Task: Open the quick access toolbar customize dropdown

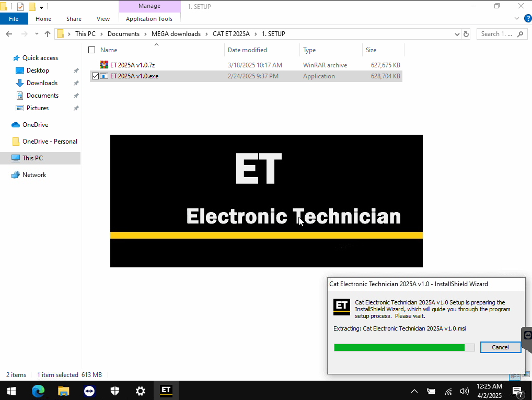Action: (41, 7)
